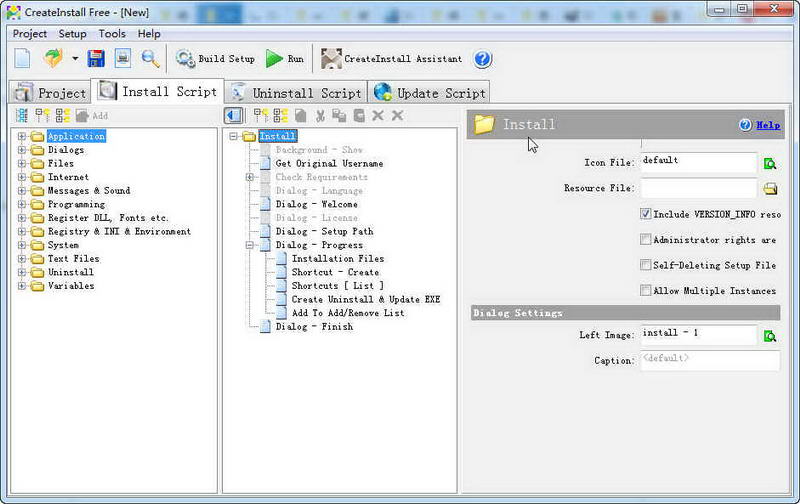800x504 pixels.
Task: Expand the Programming folder
Action: [x=21, y=204]
